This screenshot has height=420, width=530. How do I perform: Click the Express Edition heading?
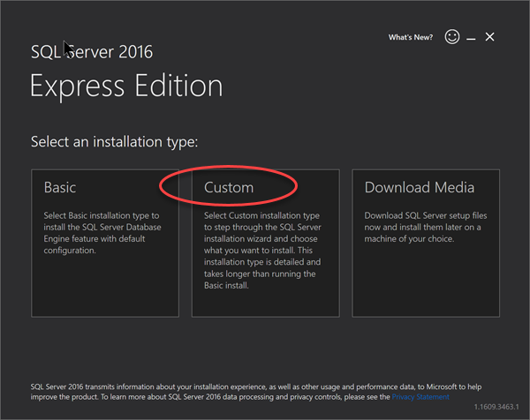pos(126,86)
